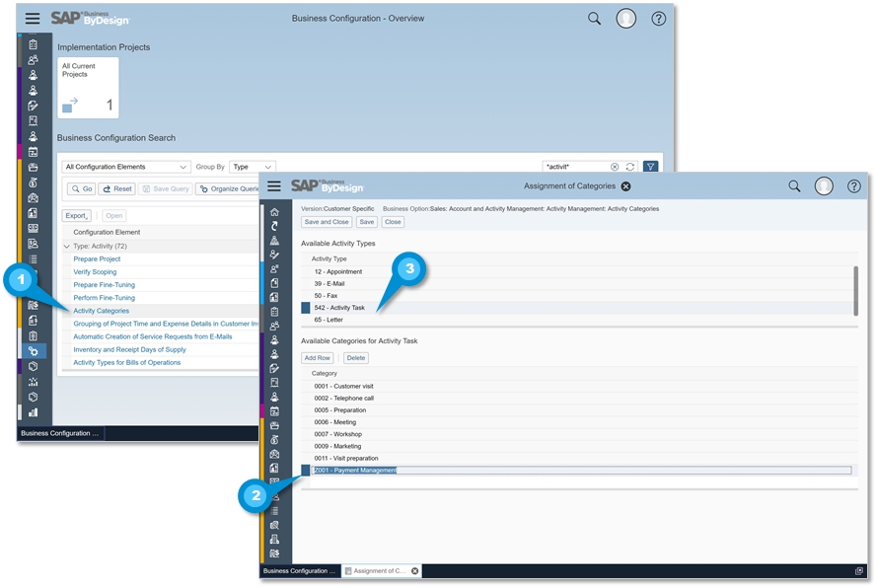The height and width of the screenshot is (588, 877).
Task: Switch to the Assignment of C... bottom tab
Action: coord(377,571)
